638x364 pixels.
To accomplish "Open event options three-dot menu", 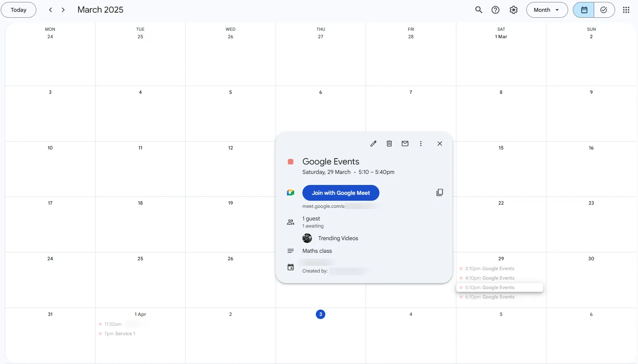I will coord(420,144).
